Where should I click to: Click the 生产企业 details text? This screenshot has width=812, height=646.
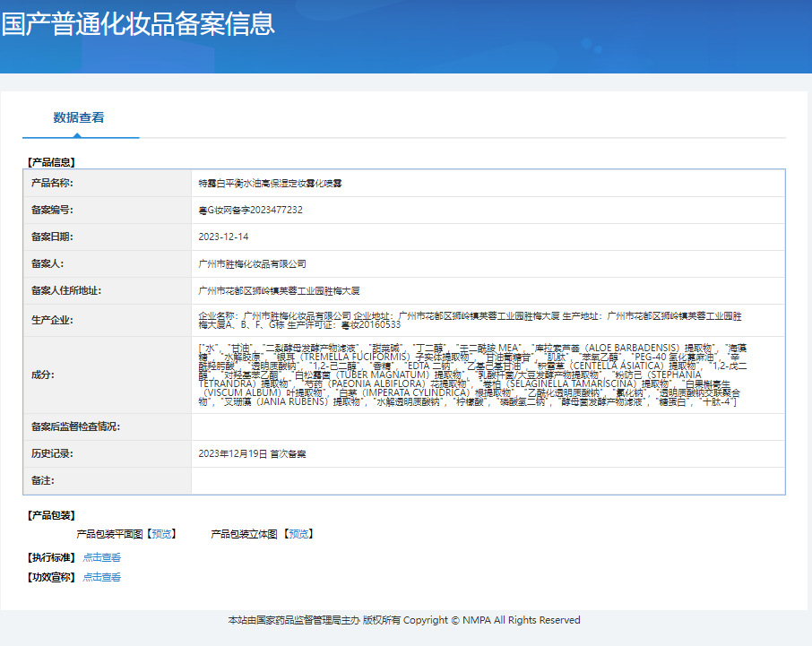(x=471, y=321)
